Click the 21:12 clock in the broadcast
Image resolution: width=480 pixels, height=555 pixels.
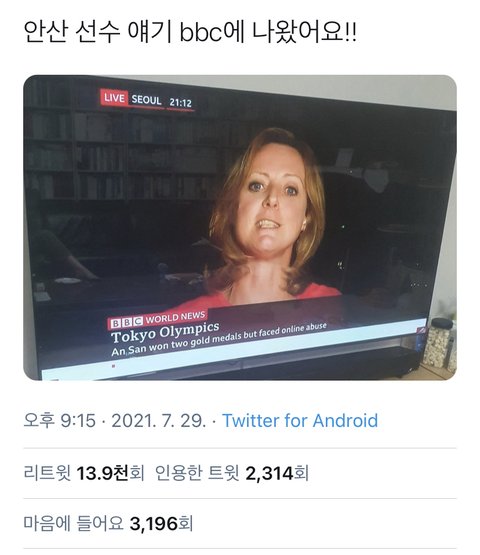181,103
